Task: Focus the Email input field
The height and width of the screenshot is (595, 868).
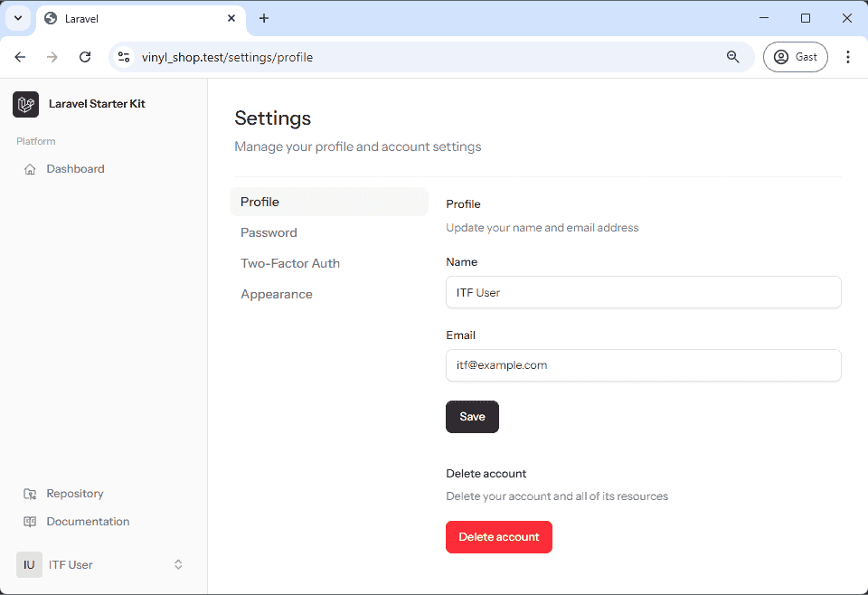Action: coord(643,365)
